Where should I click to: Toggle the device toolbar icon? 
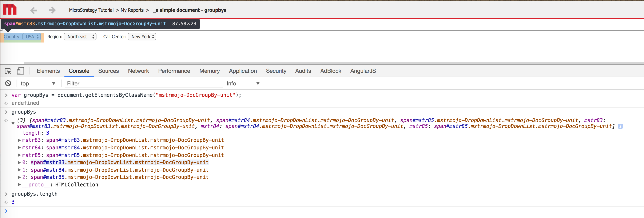pyautogui.click(x=20, y=71)
